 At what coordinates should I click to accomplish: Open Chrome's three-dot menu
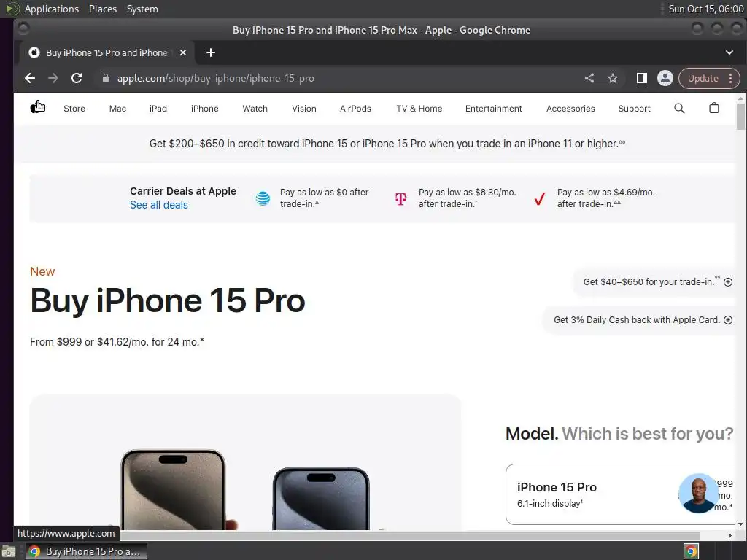pyautogui.click(x=730, y=78)
